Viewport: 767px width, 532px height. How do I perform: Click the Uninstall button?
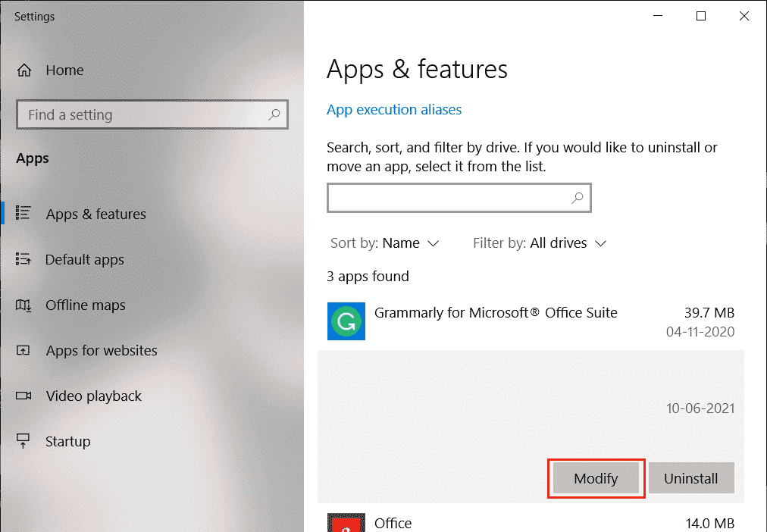click(691, 478)
